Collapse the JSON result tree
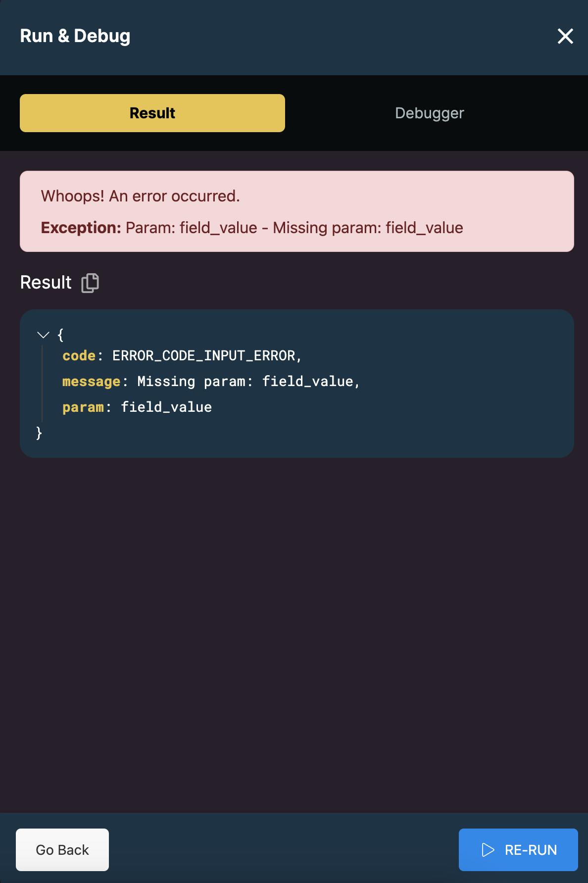Viewport: 588px width, 883px height. (x=44, y=335)
